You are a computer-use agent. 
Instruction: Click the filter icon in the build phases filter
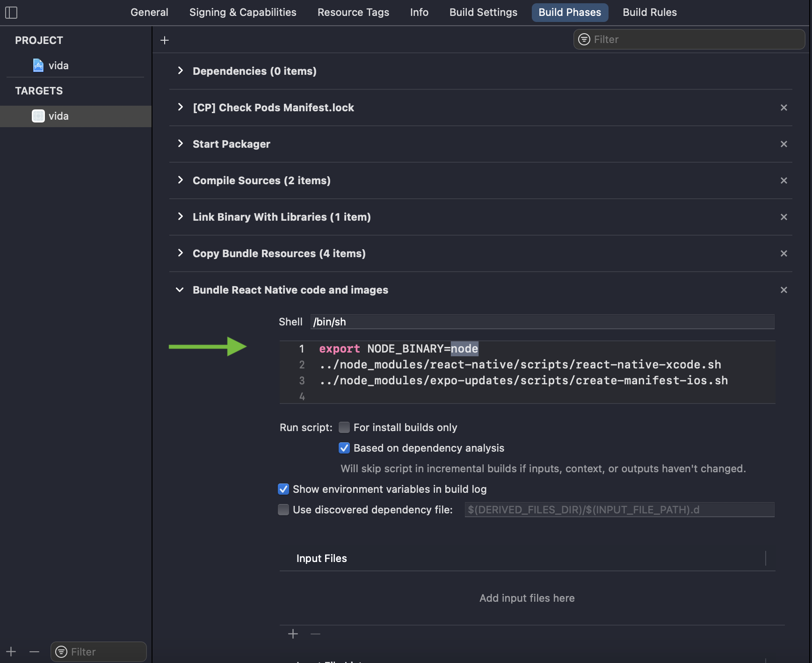click(584, 39)
